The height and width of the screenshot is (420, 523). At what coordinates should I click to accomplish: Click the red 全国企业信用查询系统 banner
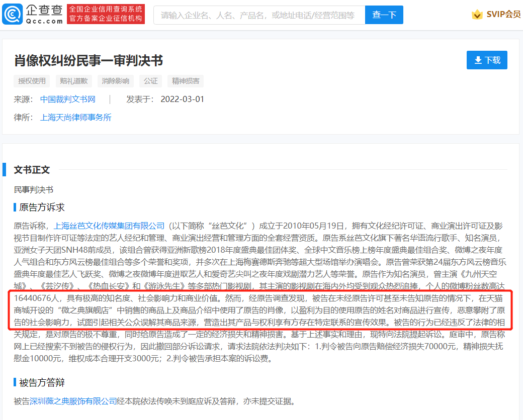tap(106, 14)
